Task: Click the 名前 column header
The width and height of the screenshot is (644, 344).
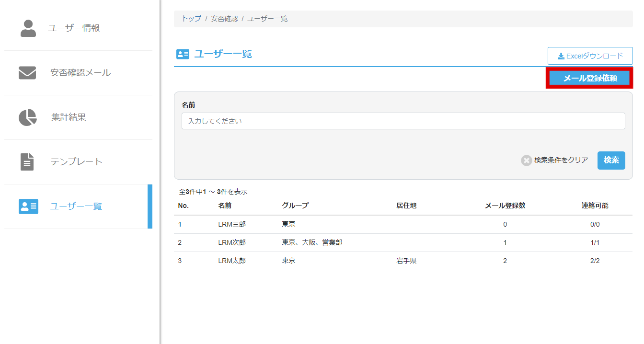Action: click(x=225, y=206)
